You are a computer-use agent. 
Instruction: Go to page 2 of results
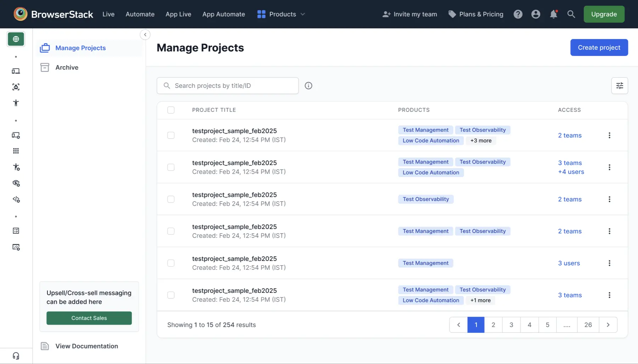(x=493, y=325)
